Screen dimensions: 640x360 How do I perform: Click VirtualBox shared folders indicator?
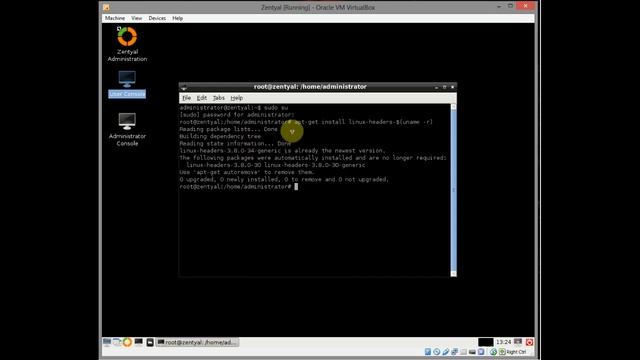463,352
